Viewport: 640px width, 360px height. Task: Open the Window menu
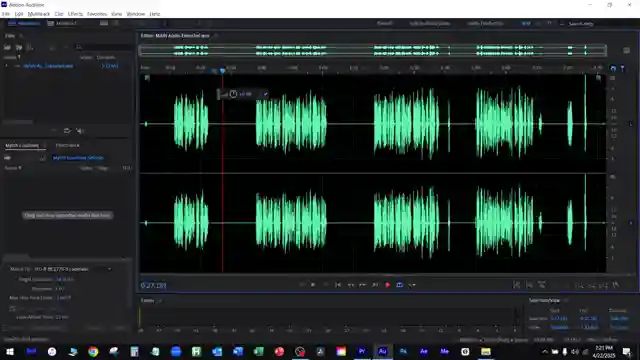(136, 14)
